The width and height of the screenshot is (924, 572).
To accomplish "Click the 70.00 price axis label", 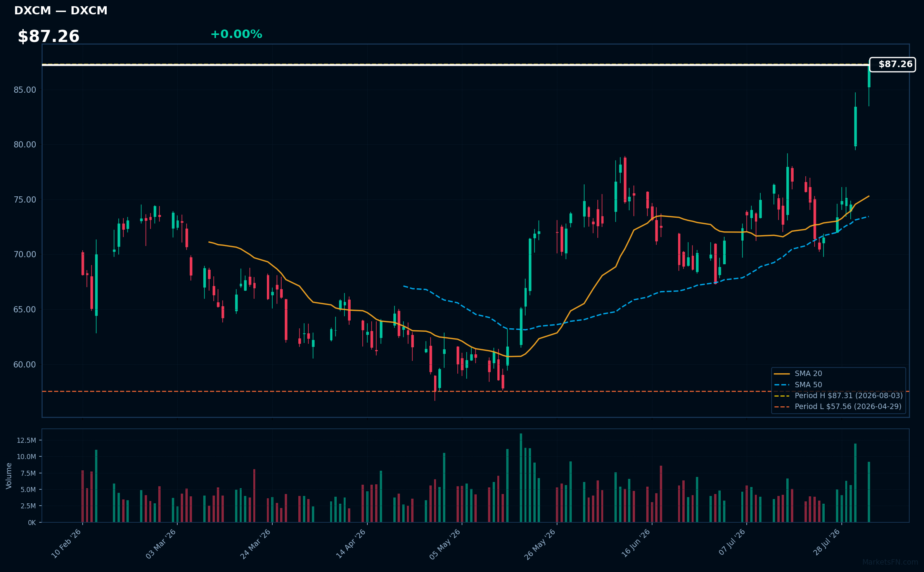I will click(25, 255).
